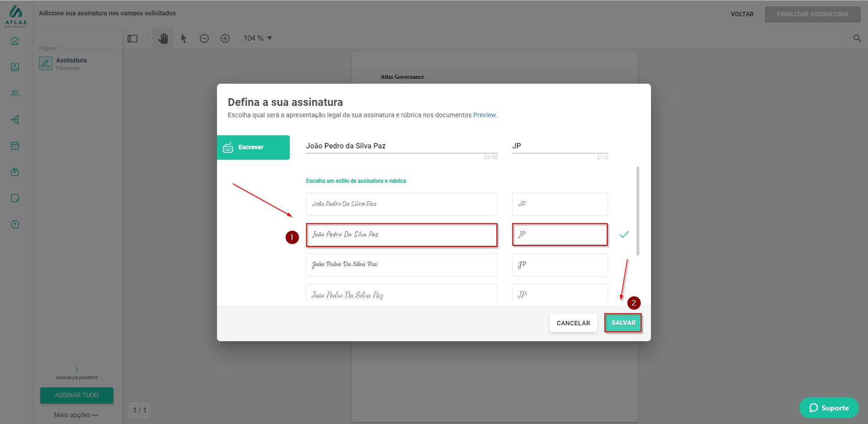Select the Escrever tab
The height and width of the screenshot is (424, 868).
[x=253, y=148]
